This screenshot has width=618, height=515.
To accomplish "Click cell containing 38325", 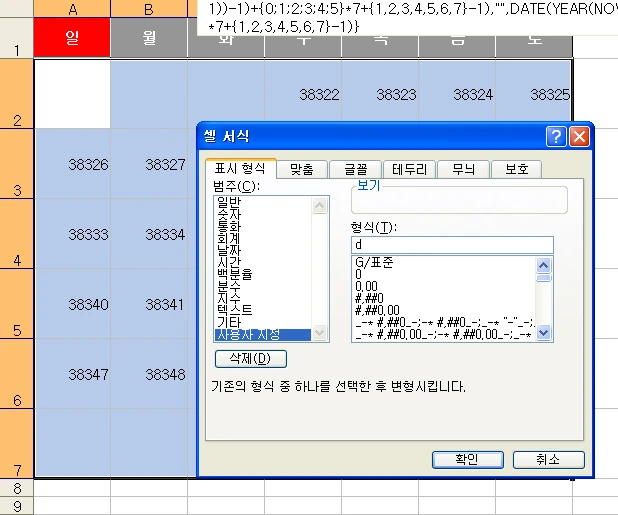I will tap(533, 94).
